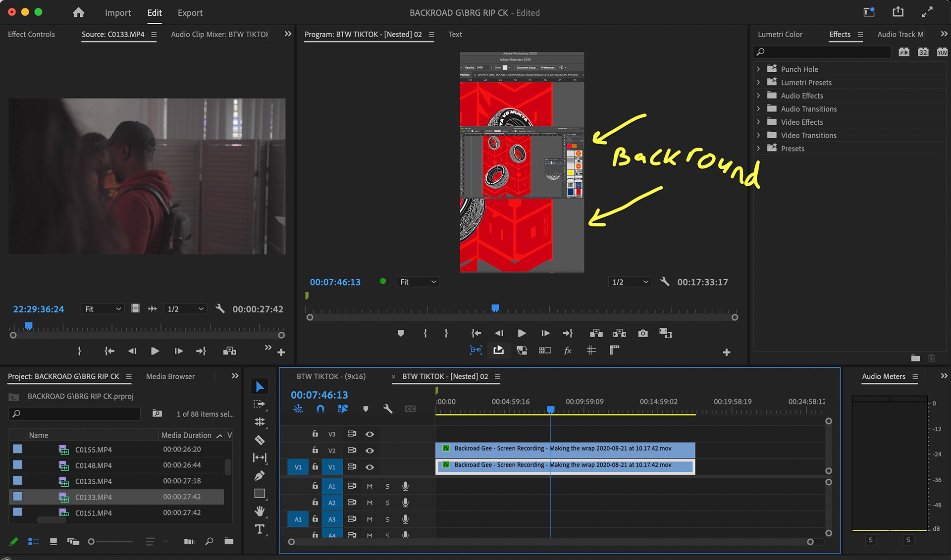Expand the Lumetri Presets folder
Viewport: 951px width, 560px height.
coord(758,82)
